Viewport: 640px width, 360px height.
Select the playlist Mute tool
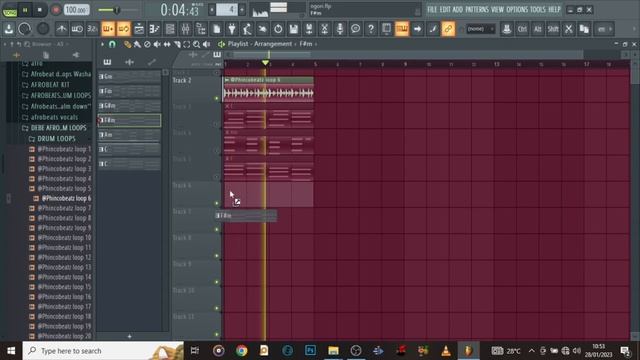(x=157, y=44)
